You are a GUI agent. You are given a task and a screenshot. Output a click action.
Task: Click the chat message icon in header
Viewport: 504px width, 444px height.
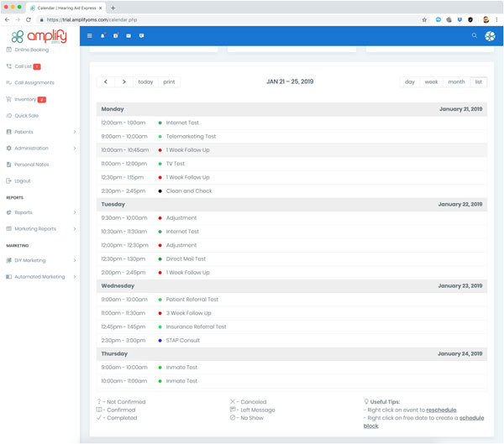(141, 36)
